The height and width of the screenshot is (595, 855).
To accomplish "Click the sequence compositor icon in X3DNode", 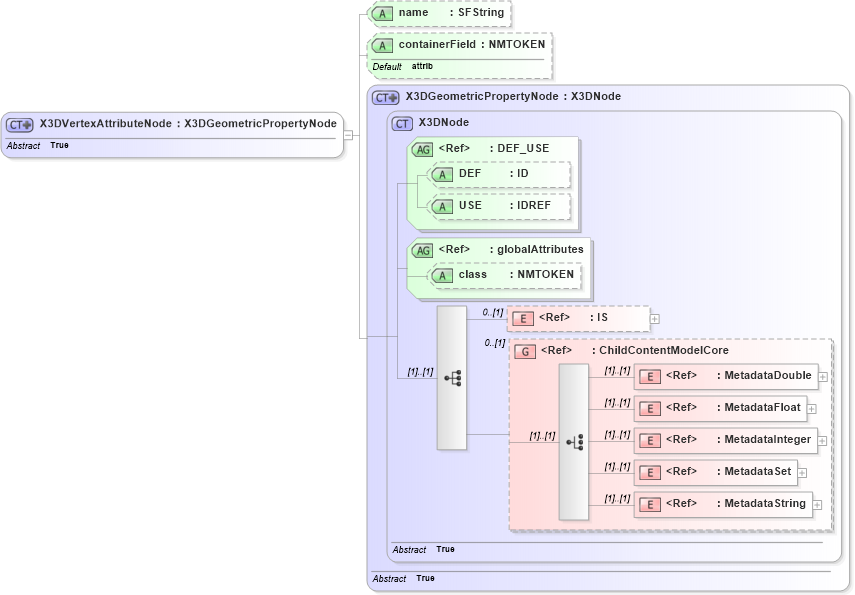I will (x=452, y=378).
